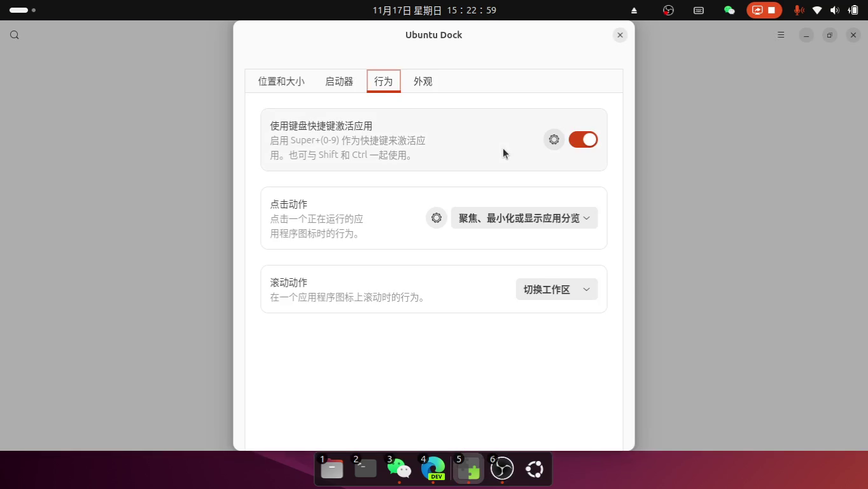
Task: Click the 在一个应用程序图标上滚动时的行为 description
Action: tap(347, 297)
